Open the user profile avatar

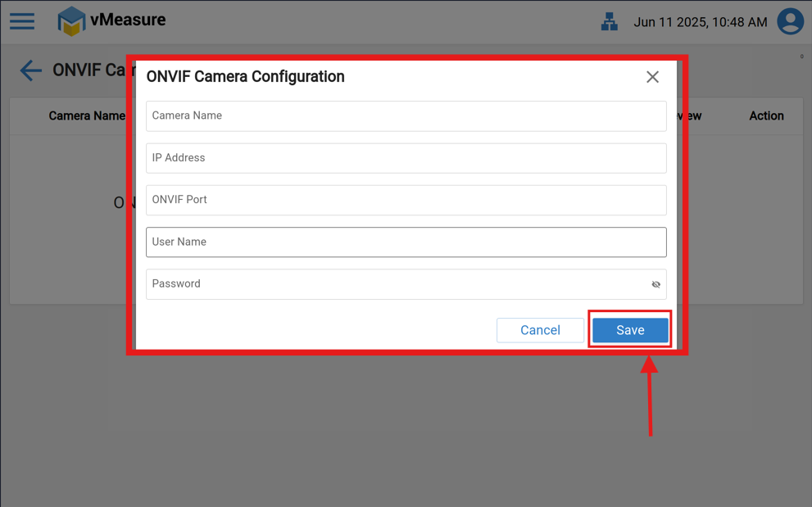tap(790, 21)
